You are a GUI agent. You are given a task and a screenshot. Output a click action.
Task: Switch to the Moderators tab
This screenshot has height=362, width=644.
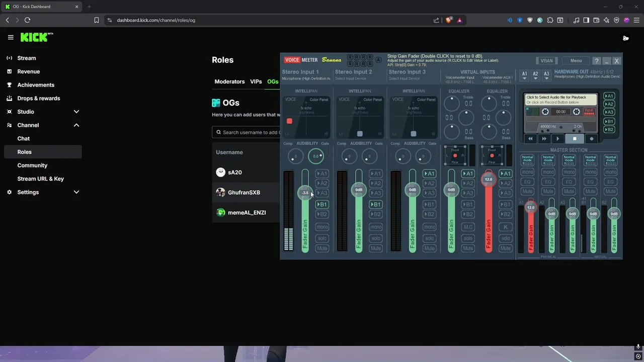(229, 81)
